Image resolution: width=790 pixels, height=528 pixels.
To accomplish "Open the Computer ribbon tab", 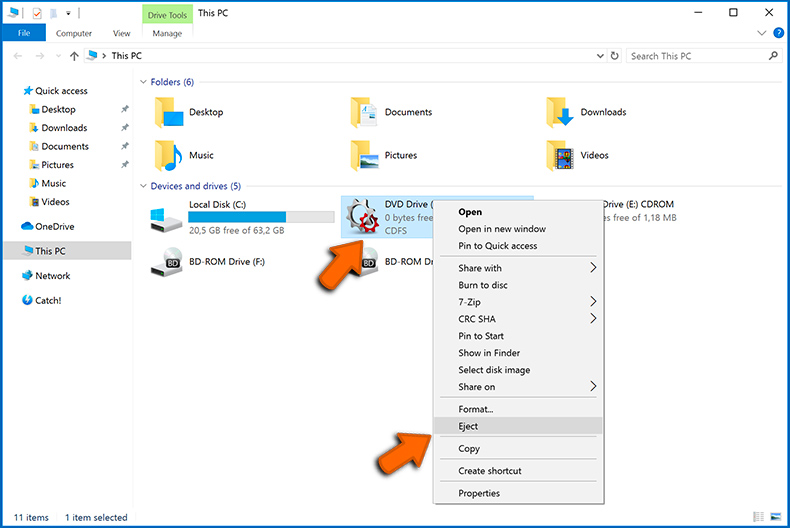I will pyautogui.click(x=74, y=33).
